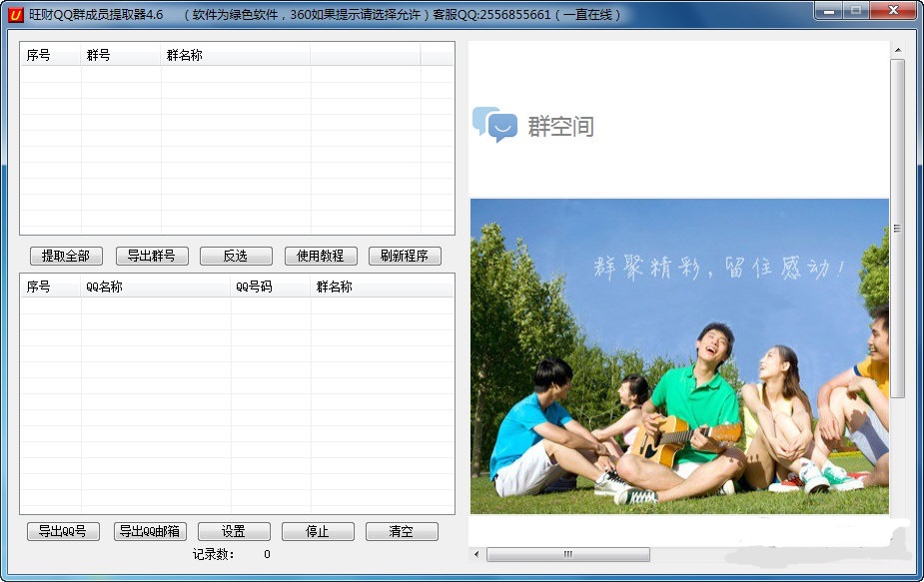
Task: Click the 群空间 chat bubble logo
Action: click(495, 125)
